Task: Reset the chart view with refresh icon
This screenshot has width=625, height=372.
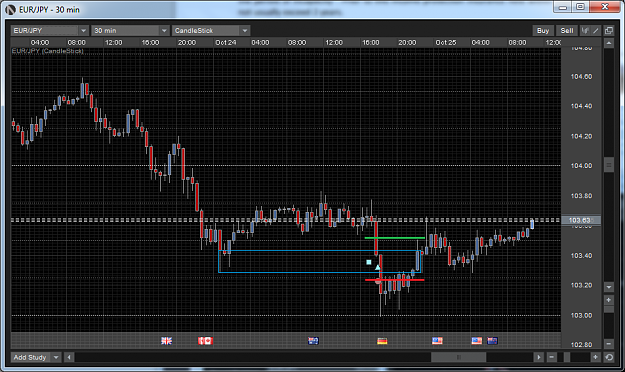Action: [609, 357]
